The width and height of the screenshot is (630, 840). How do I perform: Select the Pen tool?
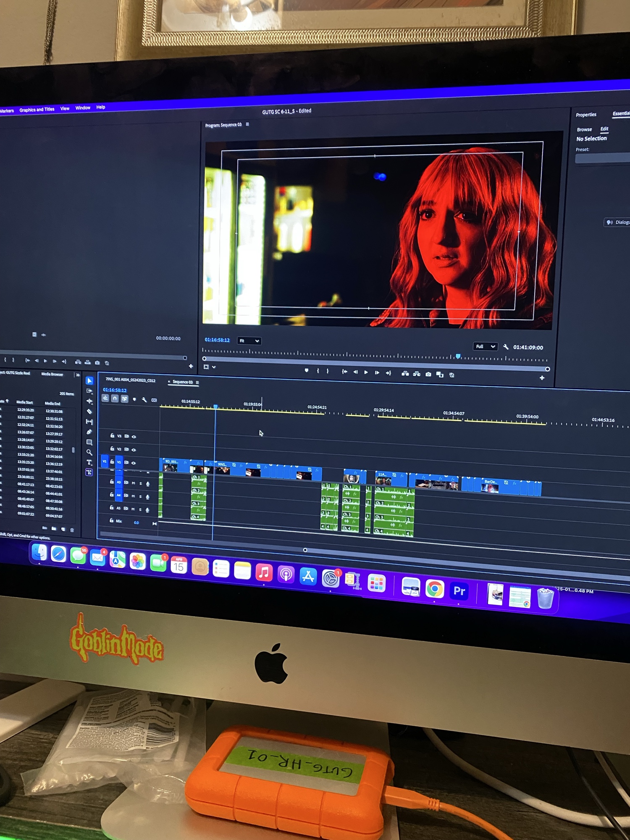pos(89,432)
